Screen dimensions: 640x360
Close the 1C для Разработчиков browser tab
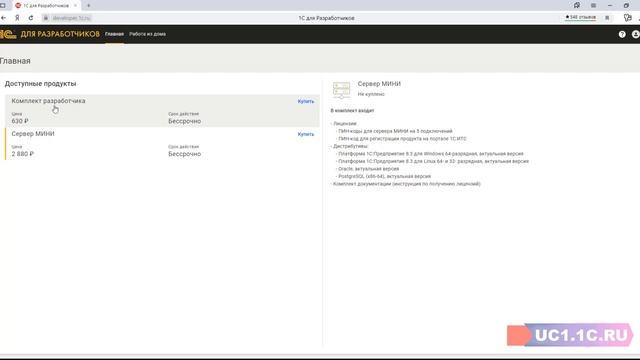[75, 6]
